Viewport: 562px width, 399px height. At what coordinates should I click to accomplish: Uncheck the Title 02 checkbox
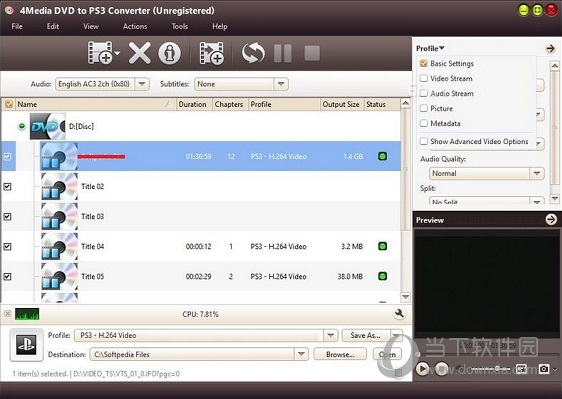[x=8, y=186]
